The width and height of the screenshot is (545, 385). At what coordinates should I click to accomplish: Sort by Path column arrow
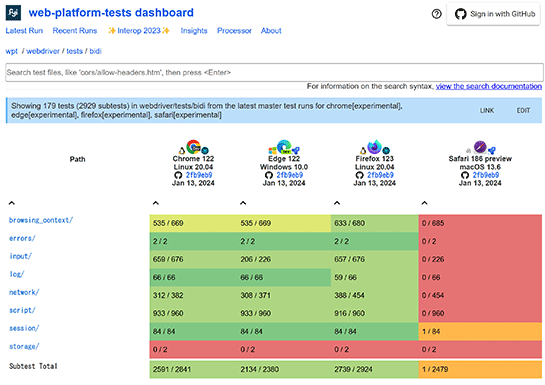pos(11,203)
